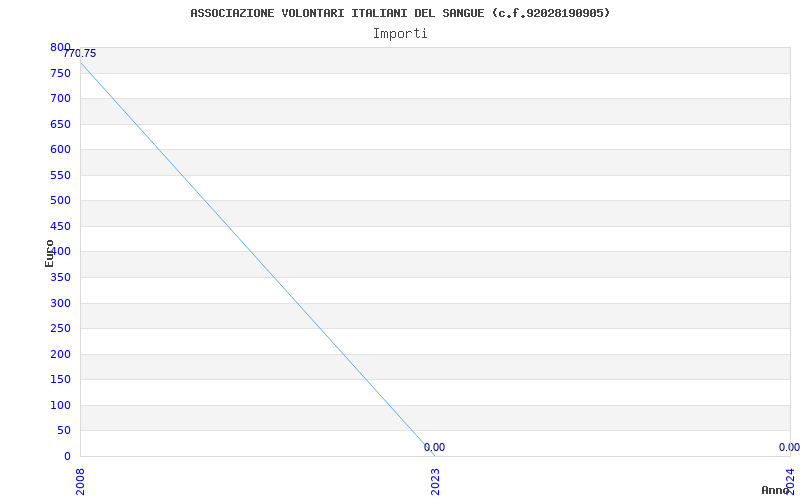Click the 550 y-axis tick label
Viewport: 800px width, 500px height.
point(60,176)
